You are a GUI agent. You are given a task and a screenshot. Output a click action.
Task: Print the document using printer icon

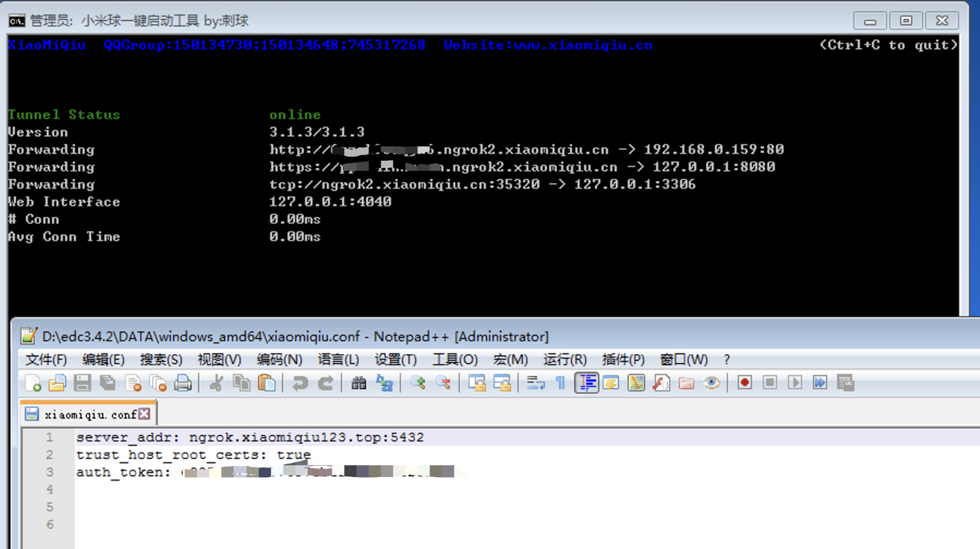(x=183, y=383)
